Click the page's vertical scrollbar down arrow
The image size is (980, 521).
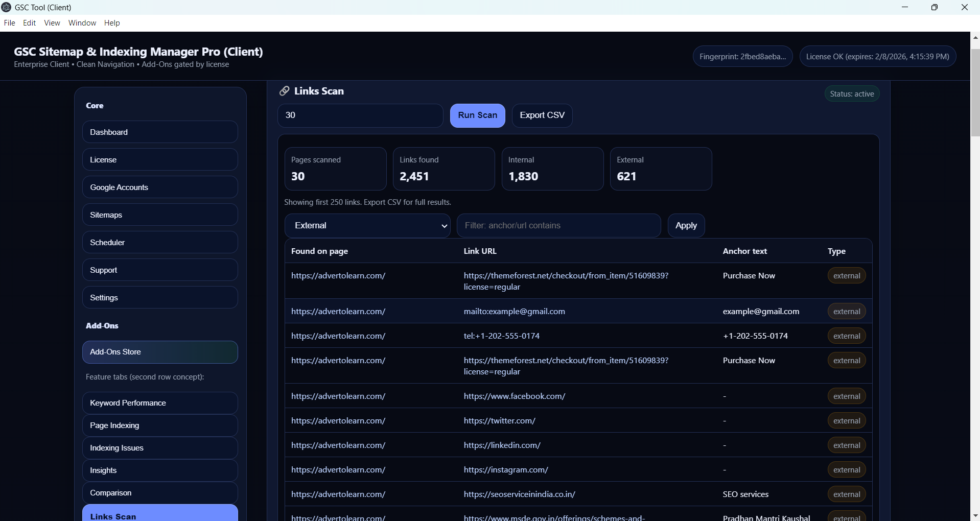[x=975, y=516]
